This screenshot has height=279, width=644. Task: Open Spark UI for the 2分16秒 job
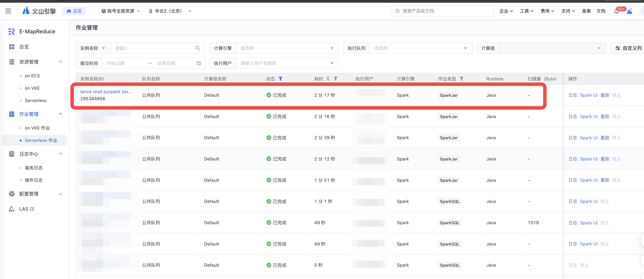pos(589,116)
